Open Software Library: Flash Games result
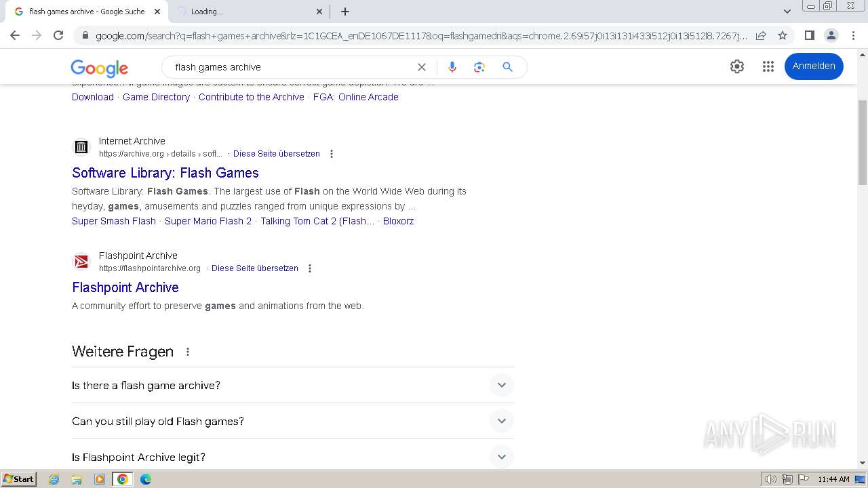 click(165, 173)
